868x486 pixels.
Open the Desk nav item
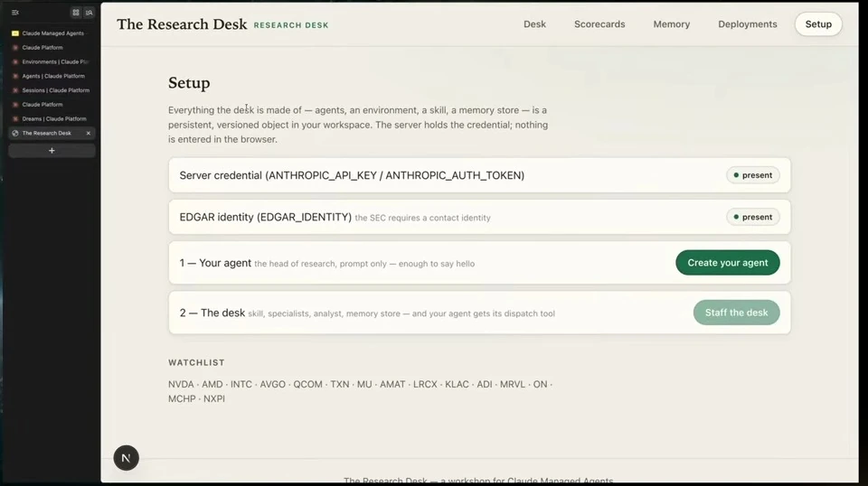tap(534, 24)
